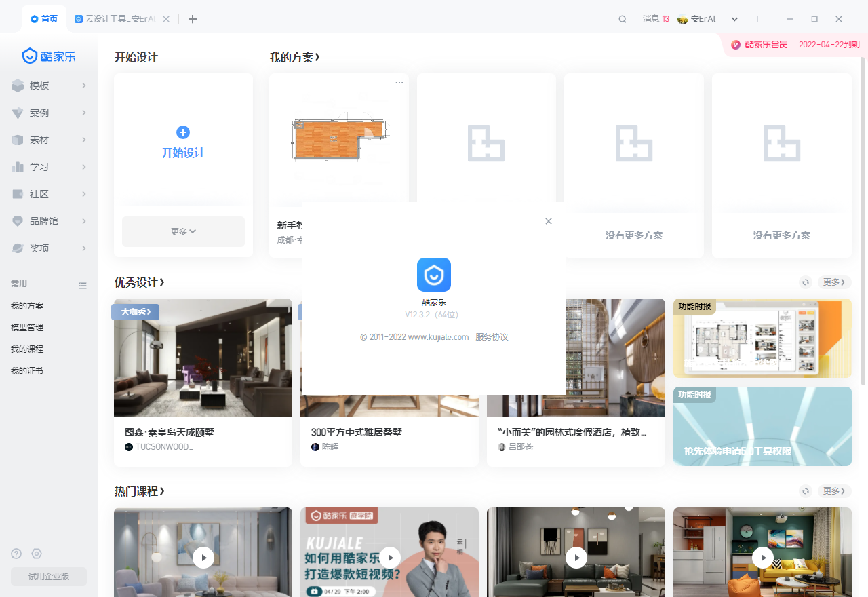Viewport: 868px width, 597px height.
Task: Play the third 热门课程 video
Action: pyautogui.click(x=576, y=558)
